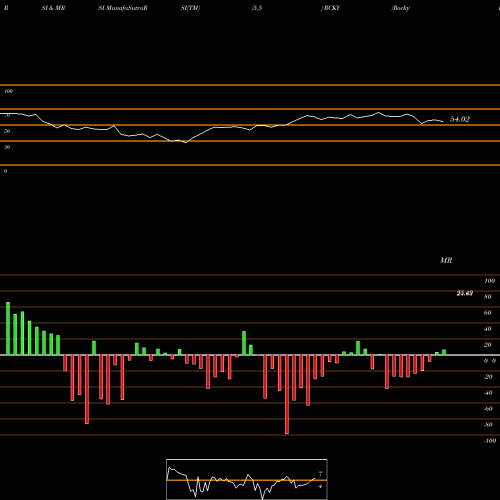Click the MR axis label -80
The height and width of the screenshot is (500, 500).
tap(488, 425)
